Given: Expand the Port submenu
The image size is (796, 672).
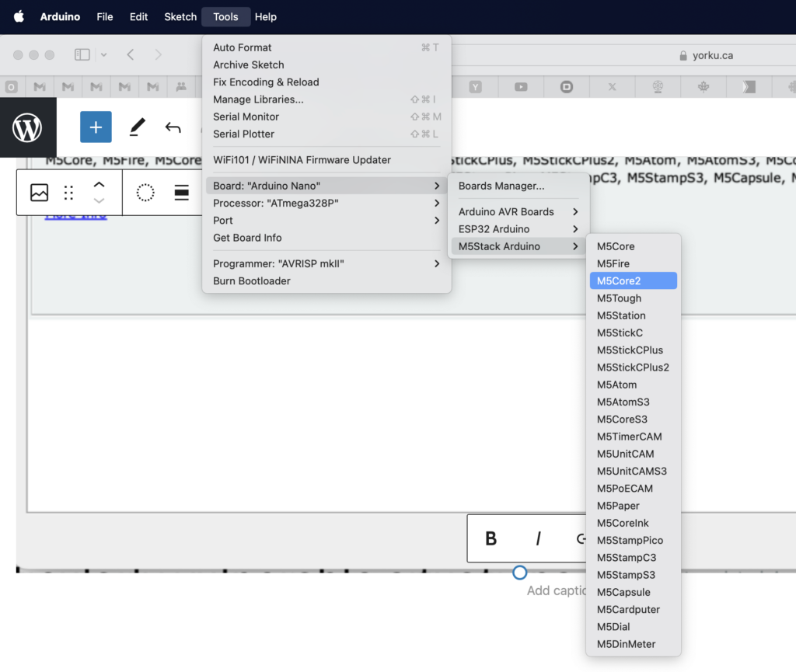Looking at the screenshot, I should 326,220.
